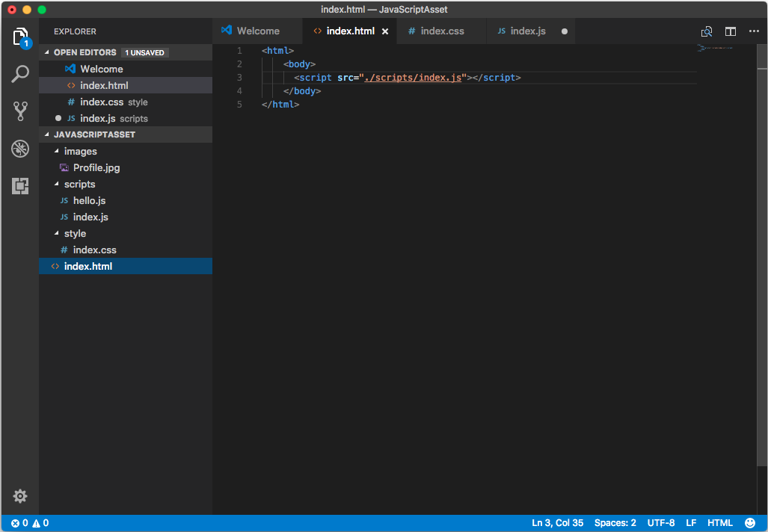
Task: Switch to the index.html editor tab
Action: coord(350,31)
